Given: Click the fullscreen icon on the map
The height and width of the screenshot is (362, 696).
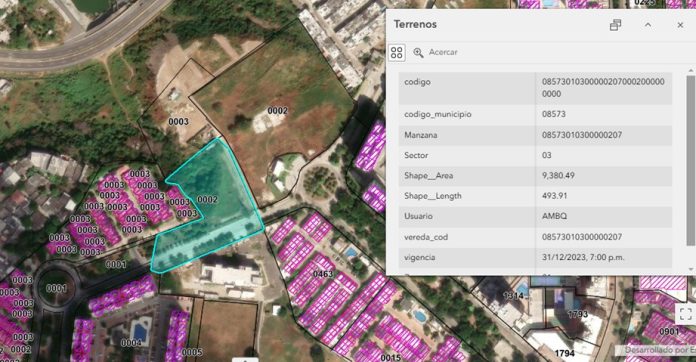Looking at the screenshot, I should [686, 314].
